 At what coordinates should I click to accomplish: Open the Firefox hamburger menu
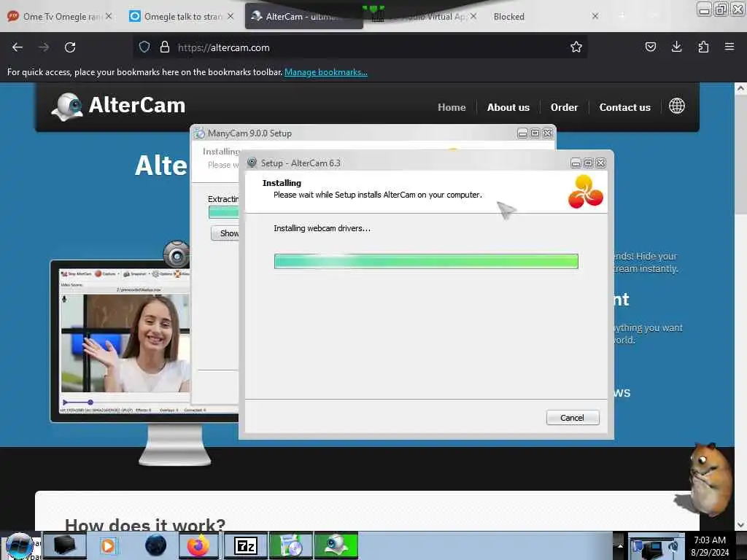(729, 47)
